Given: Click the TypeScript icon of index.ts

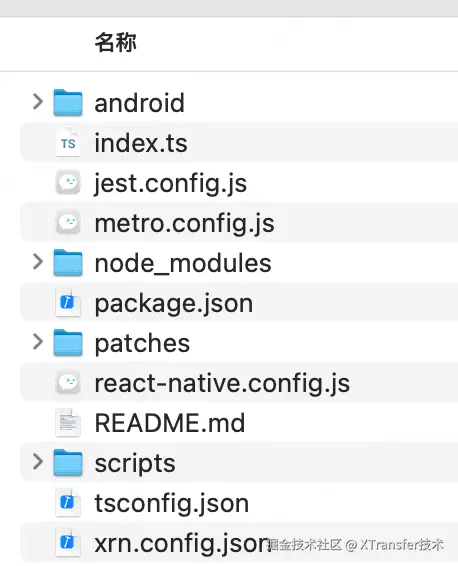Looking at the screenshot, I should pyautogui.click(x=68, y=143).
